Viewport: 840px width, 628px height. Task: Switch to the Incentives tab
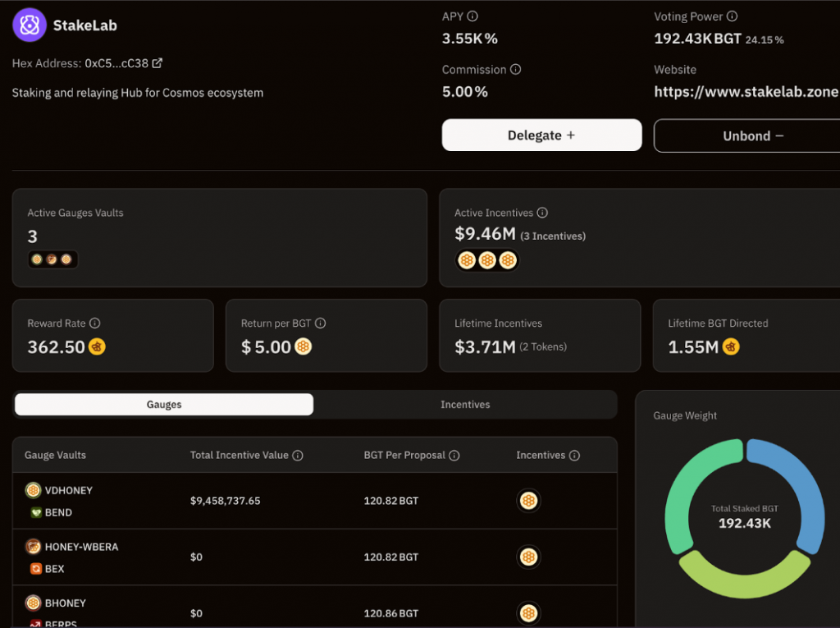click(x=465, y=405)
